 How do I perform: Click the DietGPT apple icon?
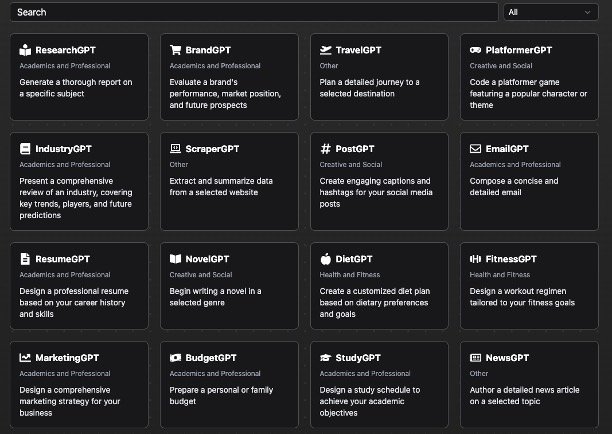tap(326, 259)
